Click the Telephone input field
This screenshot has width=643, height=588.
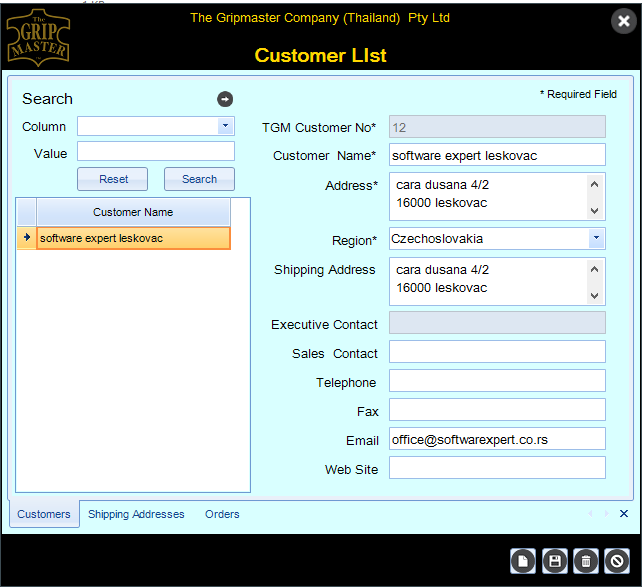click(497, 381)
